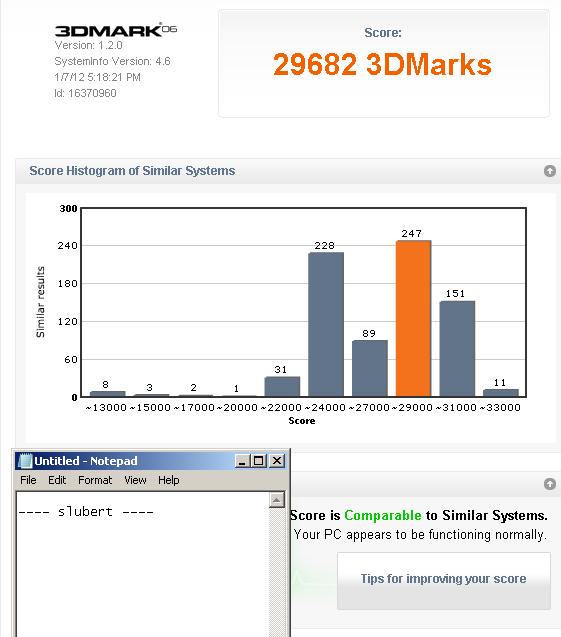The height and width of the screenshot is (637, 561).
Task: Click the Score Histogram of Similar Systems header
Action: 132,171
